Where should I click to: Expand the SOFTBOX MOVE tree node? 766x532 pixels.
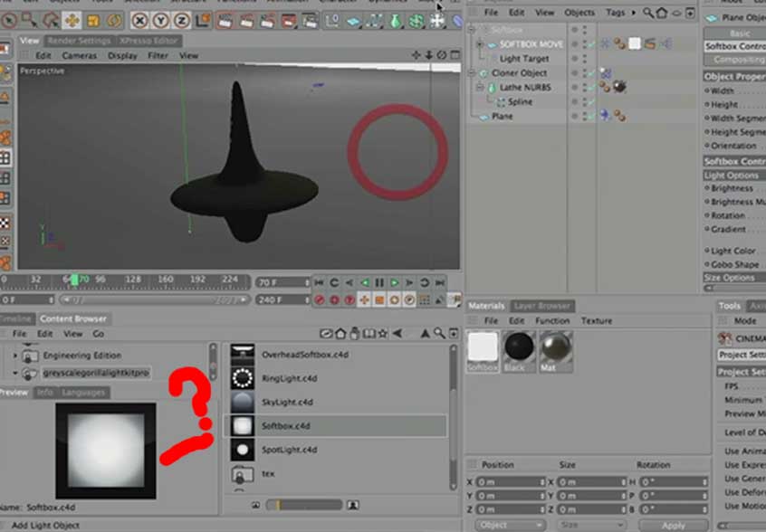[480, 44]
